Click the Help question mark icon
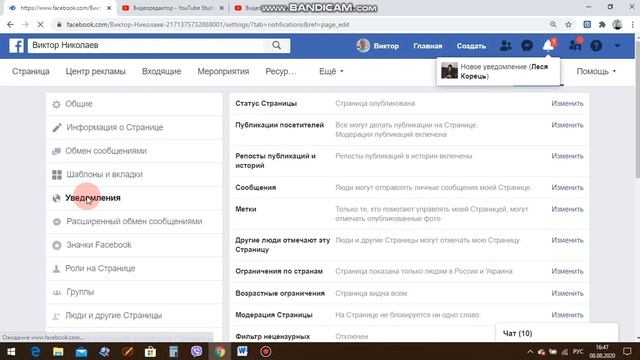This screenshot has width=640, height=360. [596, 46]
